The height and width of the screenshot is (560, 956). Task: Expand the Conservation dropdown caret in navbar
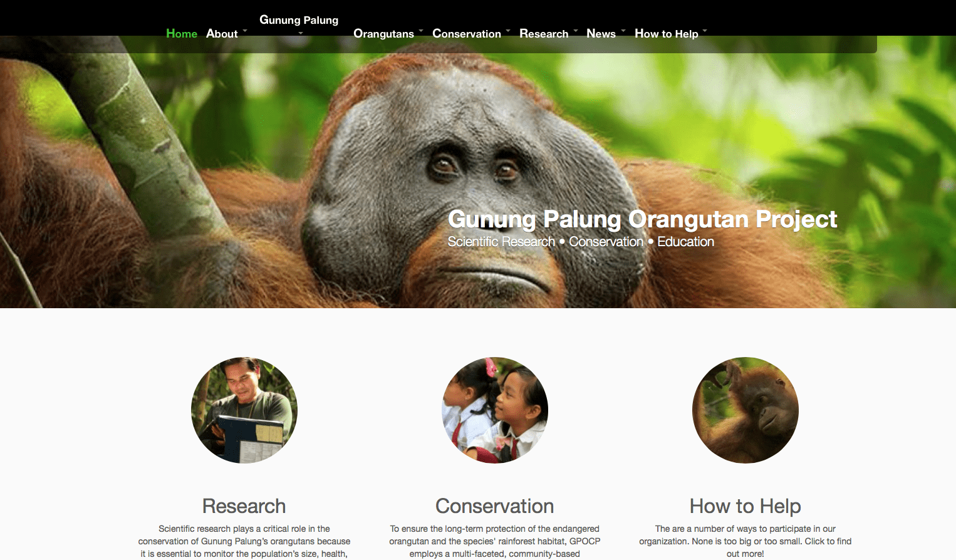pyautogui.click(x=508, y=30)
